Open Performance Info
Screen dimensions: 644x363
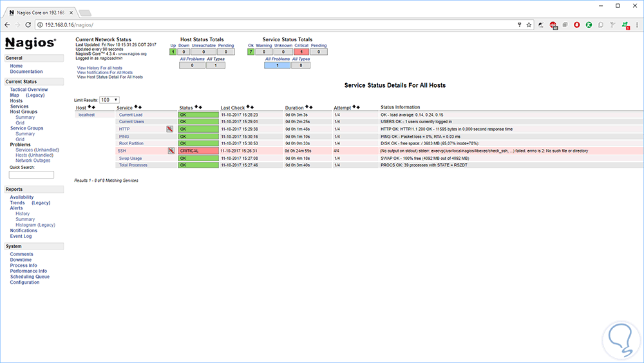(x=28, y=271)
